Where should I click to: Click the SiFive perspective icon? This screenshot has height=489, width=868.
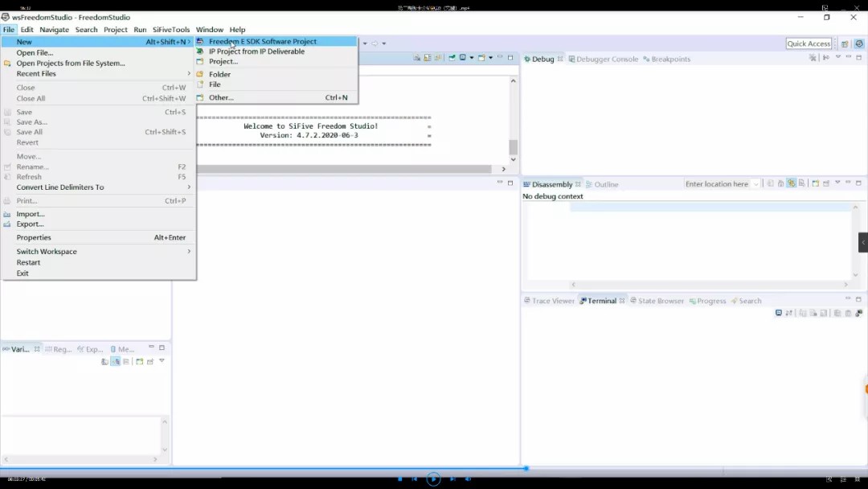point(858,43)
